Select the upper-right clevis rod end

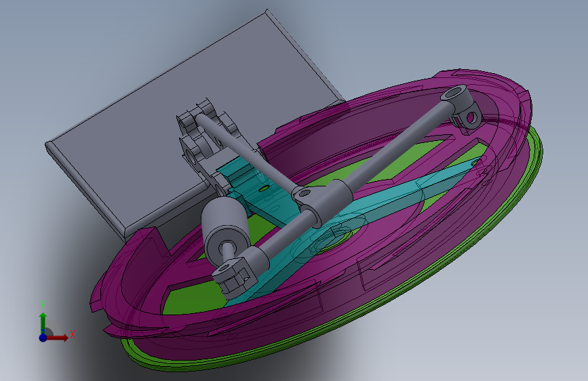coord(462,108)
